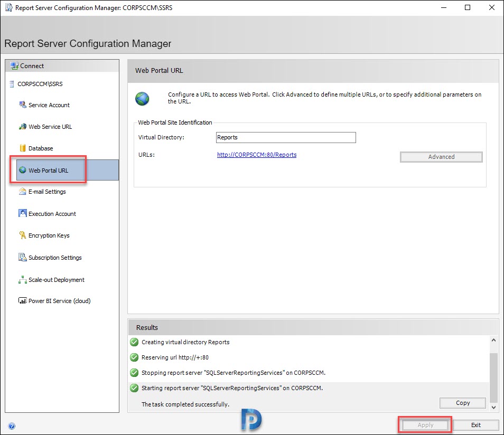Open Scale-out Deployment page

coord(56,280)
